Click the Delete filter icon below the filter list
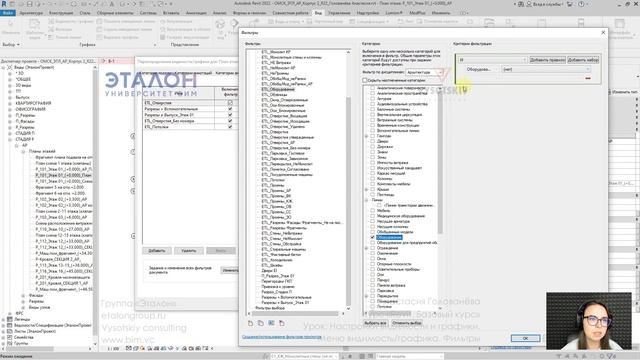Screen dimensions: 640x360 coord(282,323)
